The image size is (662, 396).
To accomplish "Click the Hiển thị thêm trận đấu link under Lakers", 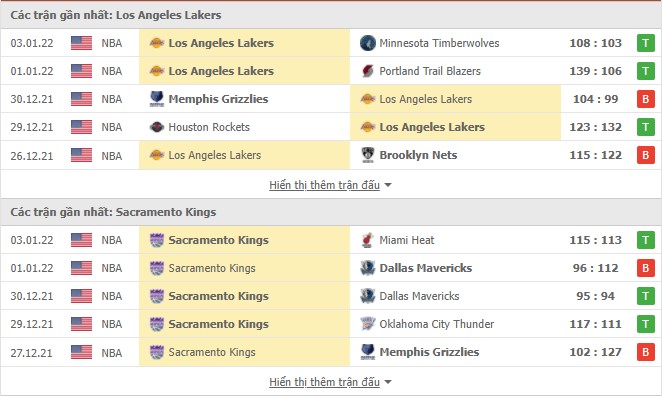I will tap(324, 185).
